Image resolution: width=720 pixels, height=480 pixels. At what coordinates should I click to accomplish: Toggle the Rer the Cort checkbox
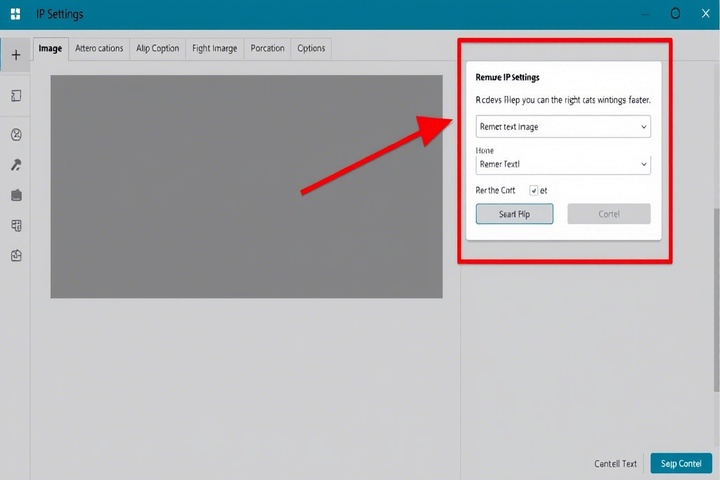pos(534,191)
